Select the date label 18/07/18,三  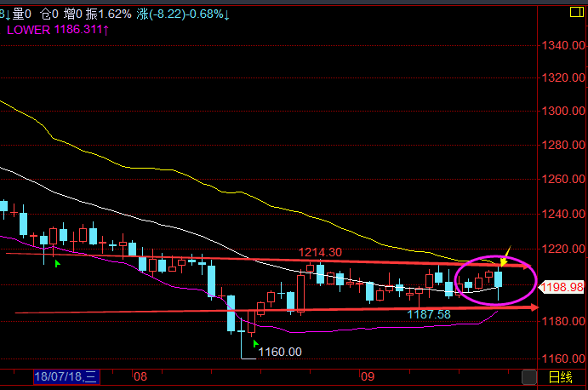[66, 376]
